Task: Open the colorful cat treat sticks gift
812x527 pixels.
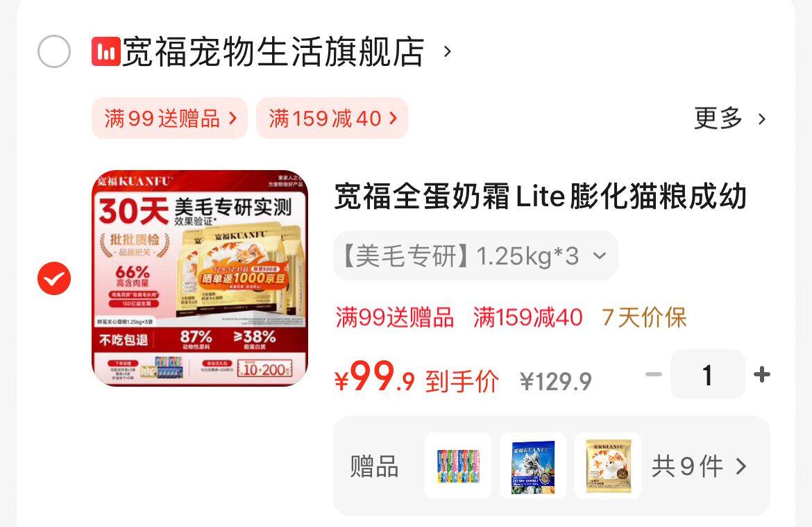Action: coord(458,466)
